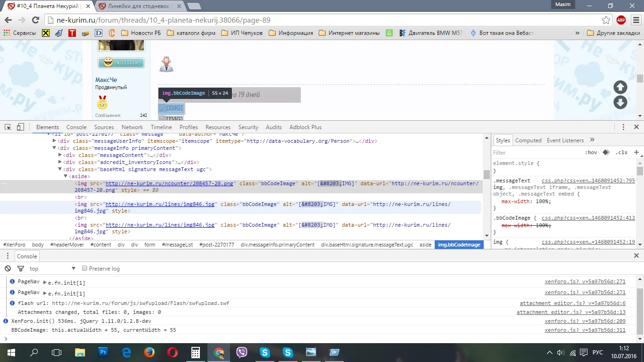Switch to the Network tab in DevTools
The width and height of the screenshot is (644, 362).
point(132,127)
